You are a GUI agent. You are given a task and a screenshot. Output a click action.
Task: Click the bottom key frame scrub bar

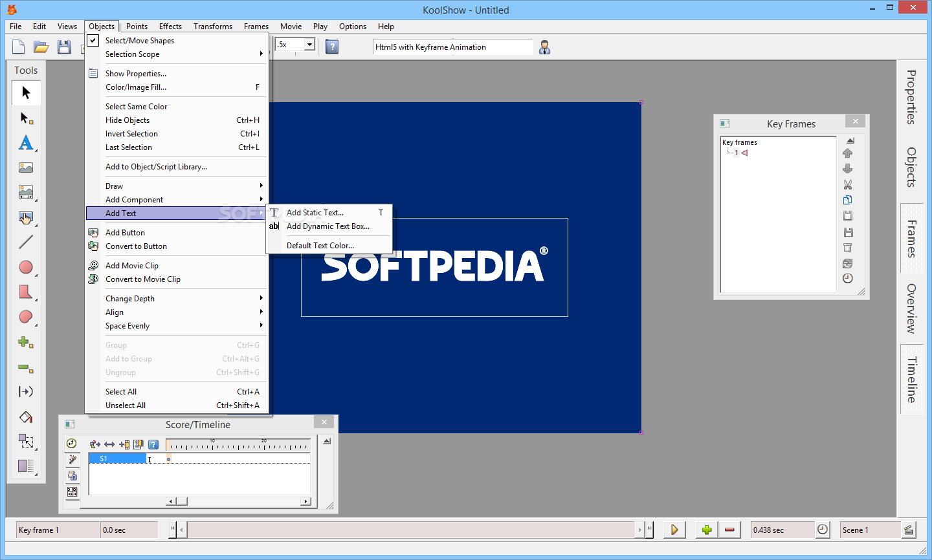411,530
